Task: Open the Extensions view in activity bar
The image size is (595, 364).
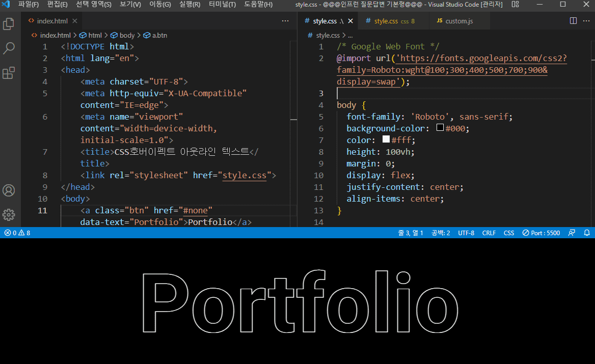Action: click(x=8, y=72)
